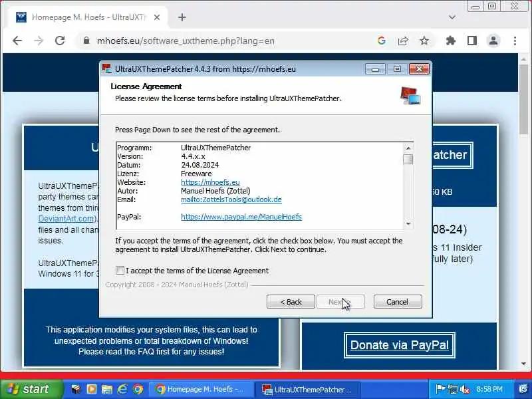
Task: Switch to UltraUXThemePatcher taskbar button
Action: tap(309, 390)
